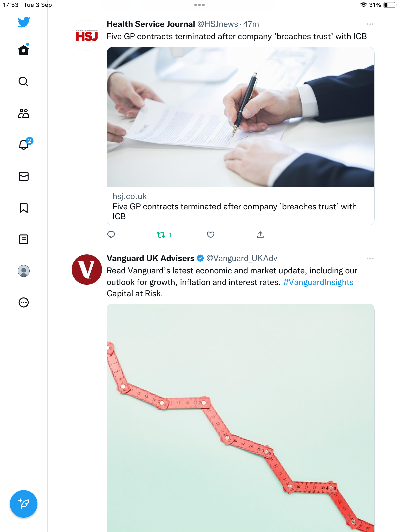Open the hsj.co.uk article link card
The height and width of the screenshot is (532, 399).
coord(240,136)
